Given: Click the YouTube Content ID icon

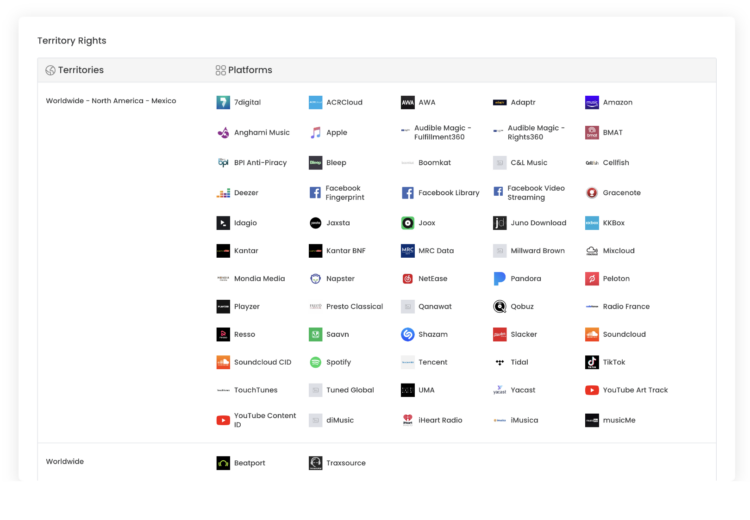Looking at the screenshot, I should coord(223,420).
